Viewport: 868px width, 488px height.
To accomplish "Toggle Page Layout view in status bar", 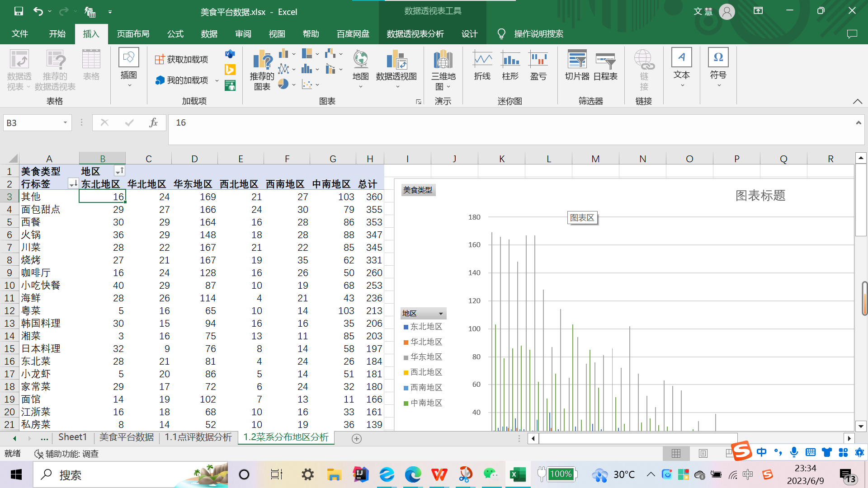I will click(703, 453).
